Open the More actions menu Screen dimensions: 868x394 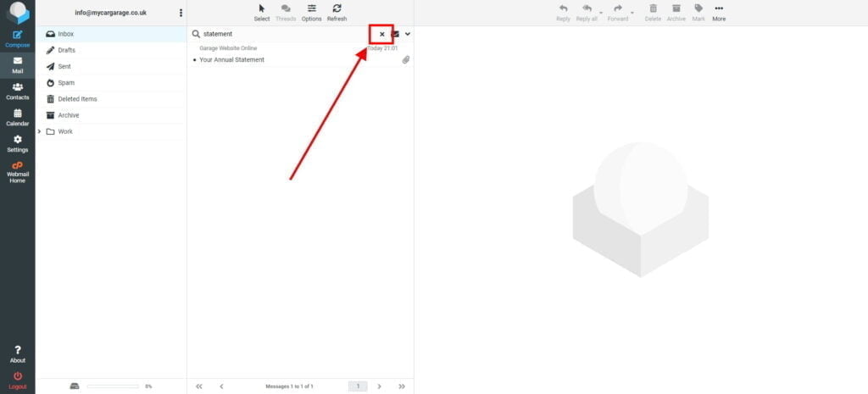click(719, 13)
